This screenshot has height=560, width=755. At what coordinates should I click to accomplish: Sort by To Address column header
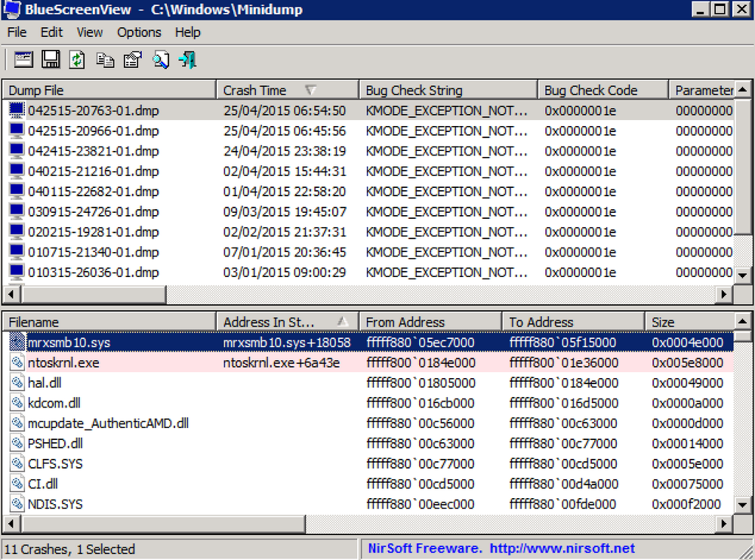pos(574,322)
